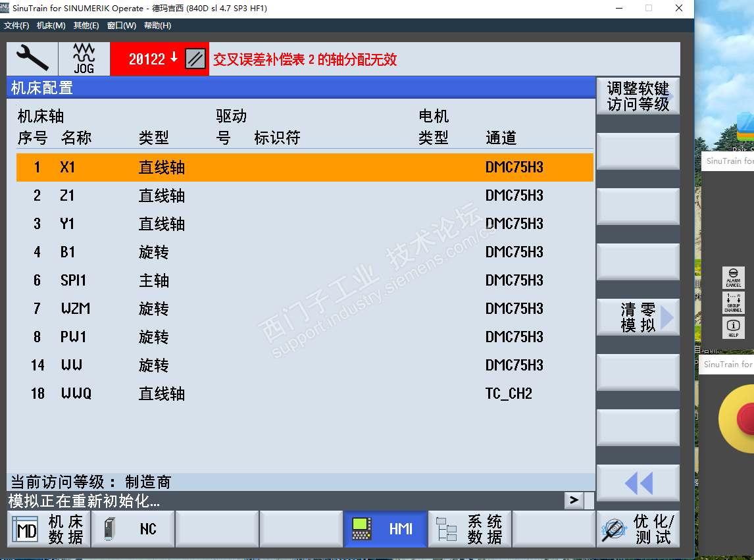The width and height of the screenshot is (754, 560).
Task: Open 优化/测试 softkey
Action: 638,528
